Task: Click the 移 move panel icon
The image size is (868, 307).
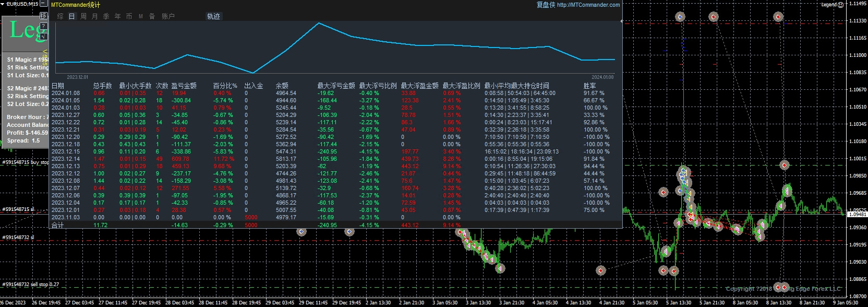Action: click(x=44, y=16)
